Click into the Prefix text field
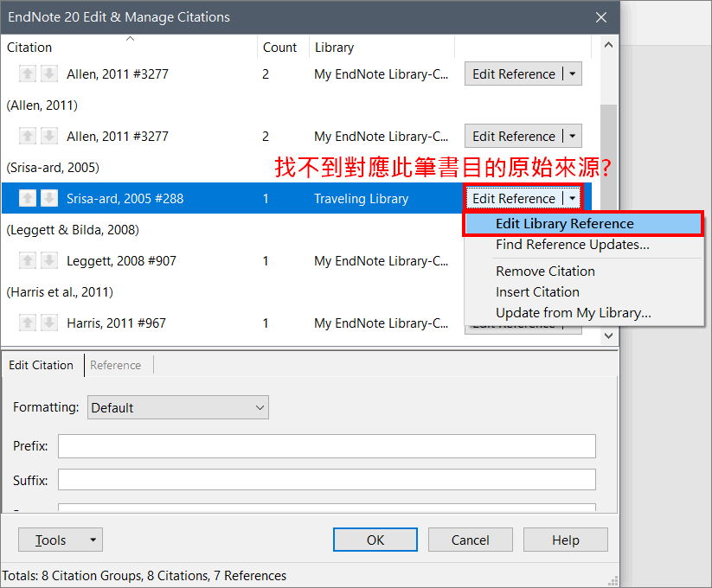 click(x=327, y=446)
